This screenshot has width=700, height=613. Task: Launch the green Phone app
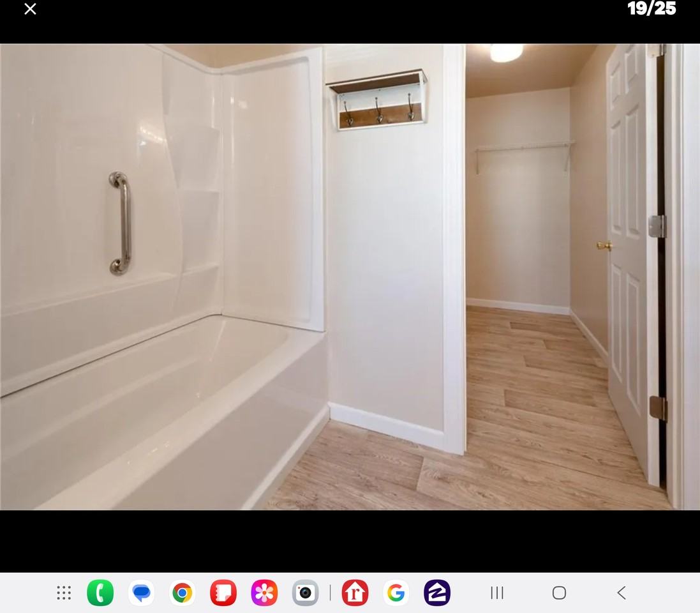pos(100,593)
